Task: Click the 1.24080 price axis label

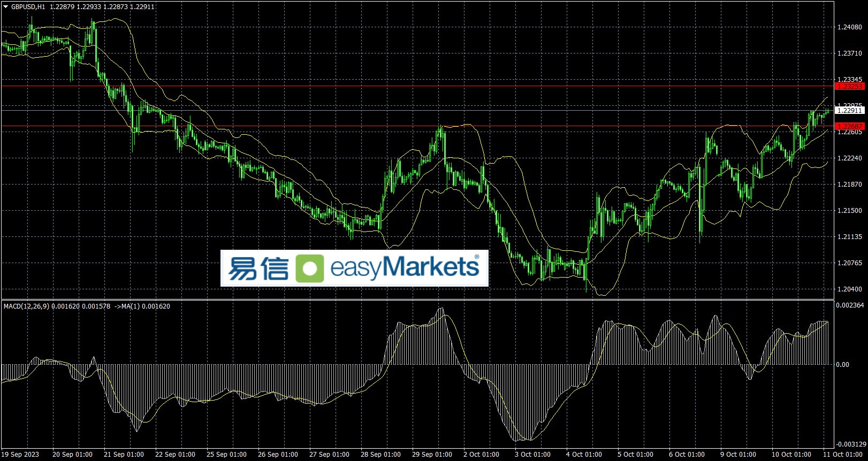Action: 850,27
